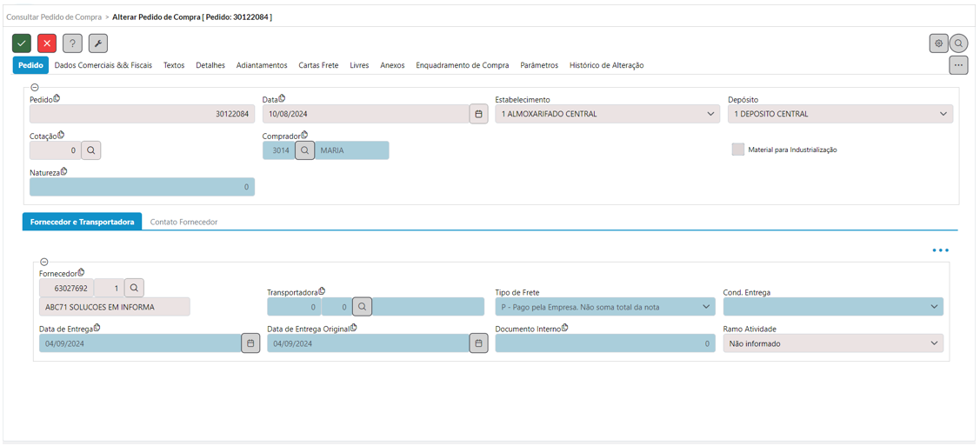Click the magnifier search icon top right
The width and height of the screenshot is (980, 446).
(958, 43)
